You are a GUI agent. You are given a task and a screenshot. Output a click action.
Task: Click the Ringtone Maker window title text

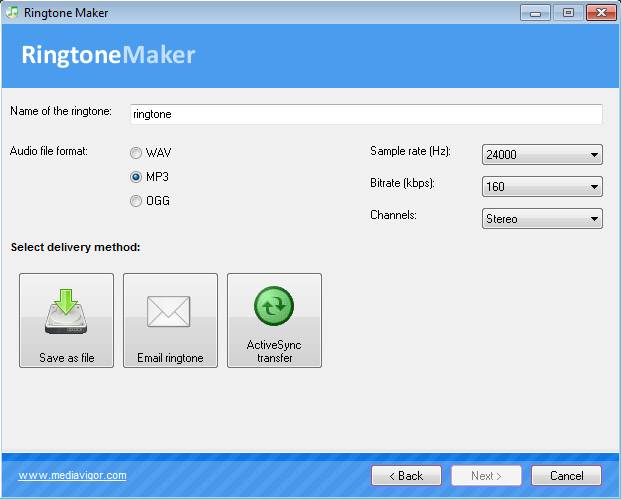[65, 13]
